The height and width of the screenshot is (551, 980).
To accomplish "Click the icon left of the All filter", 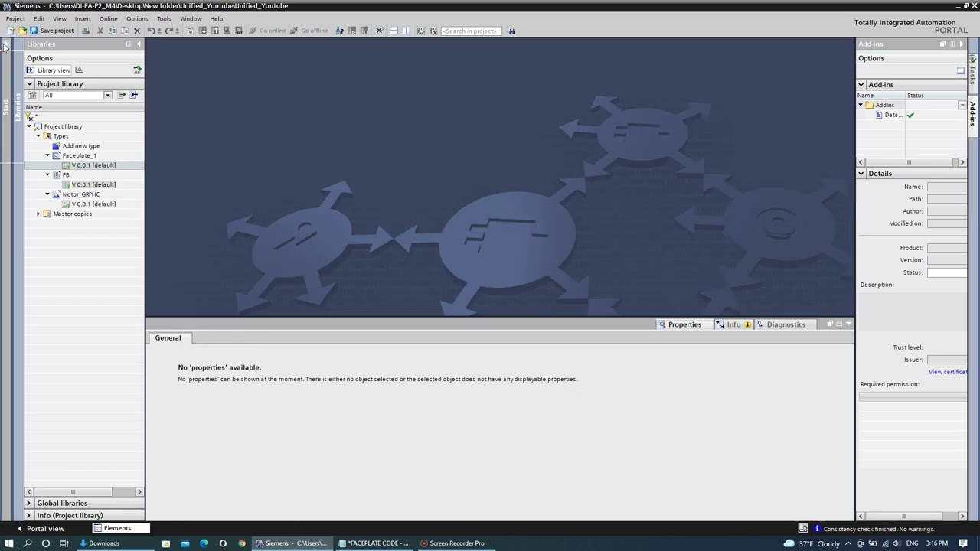I will click(x=32, y=95).
